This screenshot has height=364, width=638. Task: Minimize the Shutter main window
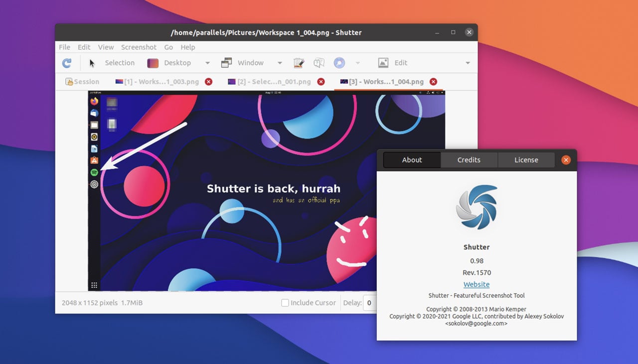coord(437,32)
